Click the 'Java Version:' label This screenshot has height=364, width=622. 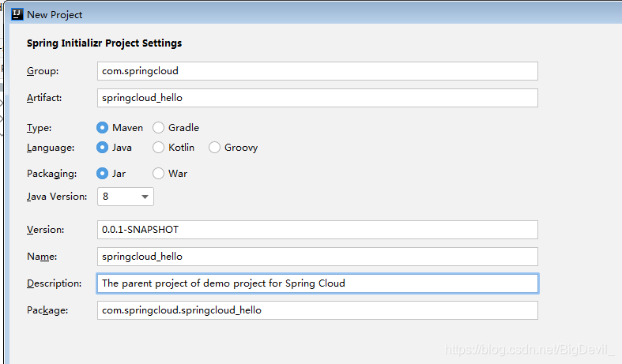(57, 197)
